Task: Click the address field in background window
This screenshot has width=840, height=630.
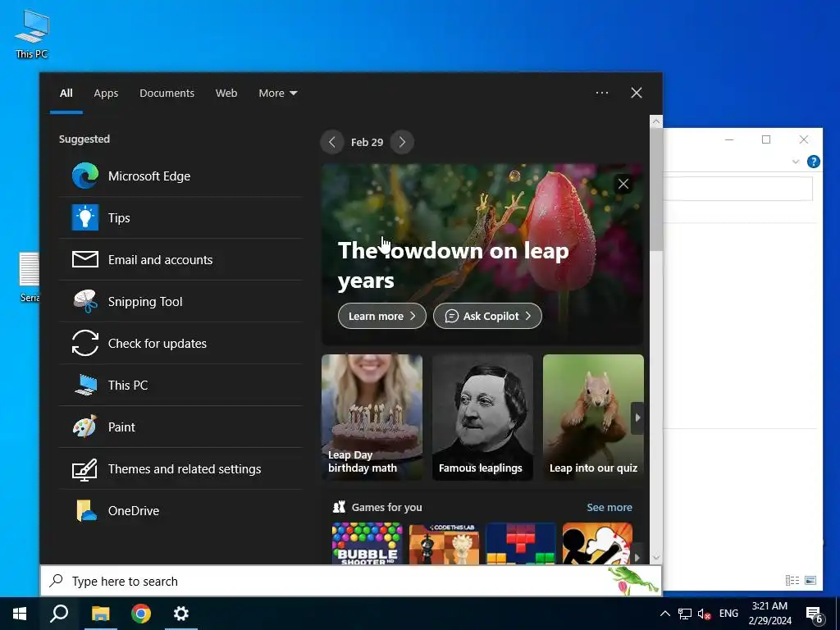Action: coord(737,189)
